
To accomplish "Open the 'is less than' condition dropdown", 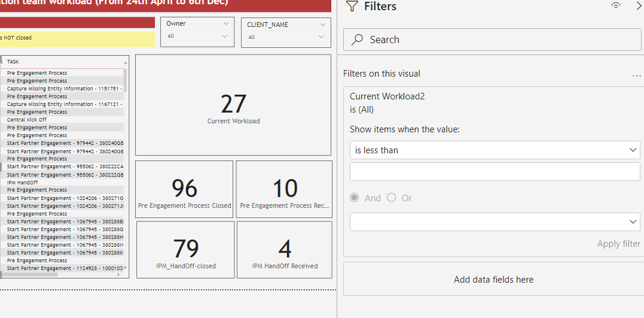I will [x=495, y=150].
